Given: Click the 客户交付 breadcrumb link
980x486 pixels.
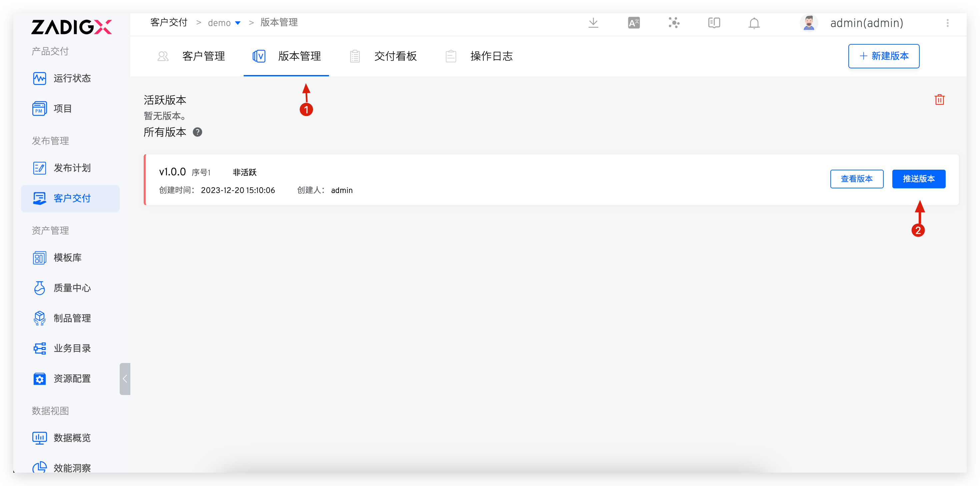Looking at the screenshot, I should point(169,23).
